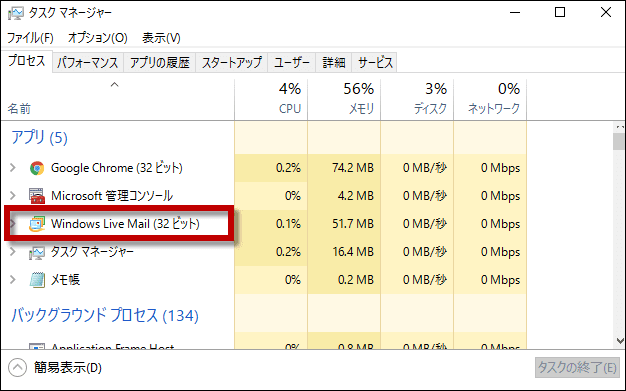Click the process list scrollbar thumb
Screen dimensions: 626x391
point(619,141)
